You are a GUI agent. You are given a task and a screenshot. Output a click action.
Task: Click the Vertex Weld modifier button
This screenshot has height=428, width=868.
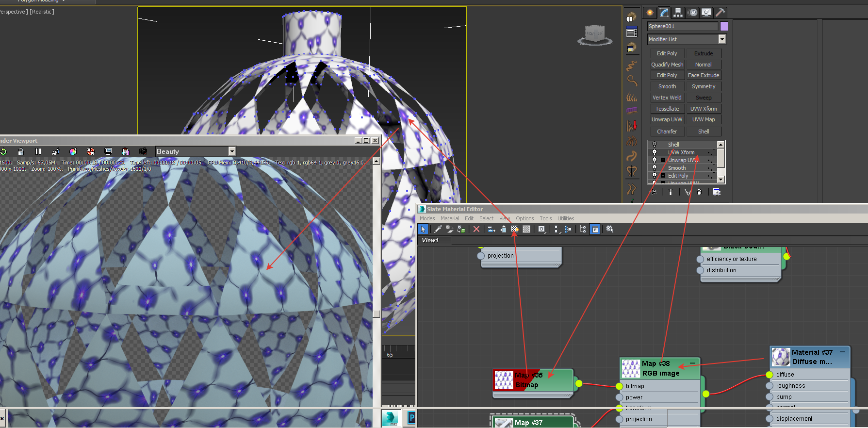(x=667, y=98)
